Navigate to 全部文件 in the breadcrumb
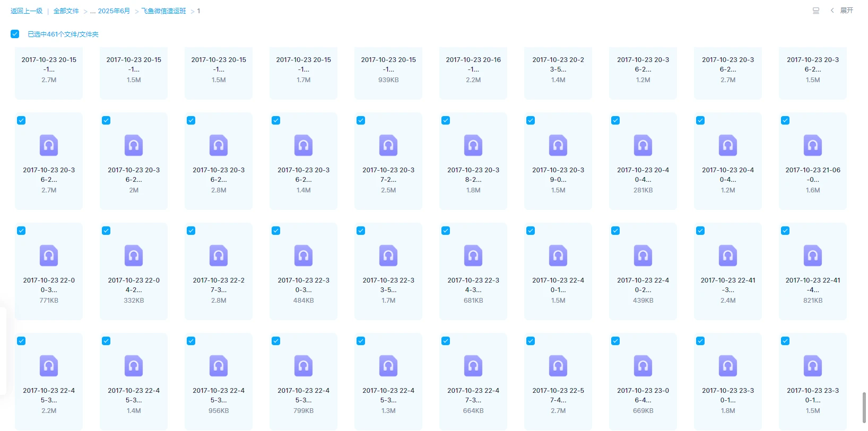The image size is (868, 431). (66, 11)
